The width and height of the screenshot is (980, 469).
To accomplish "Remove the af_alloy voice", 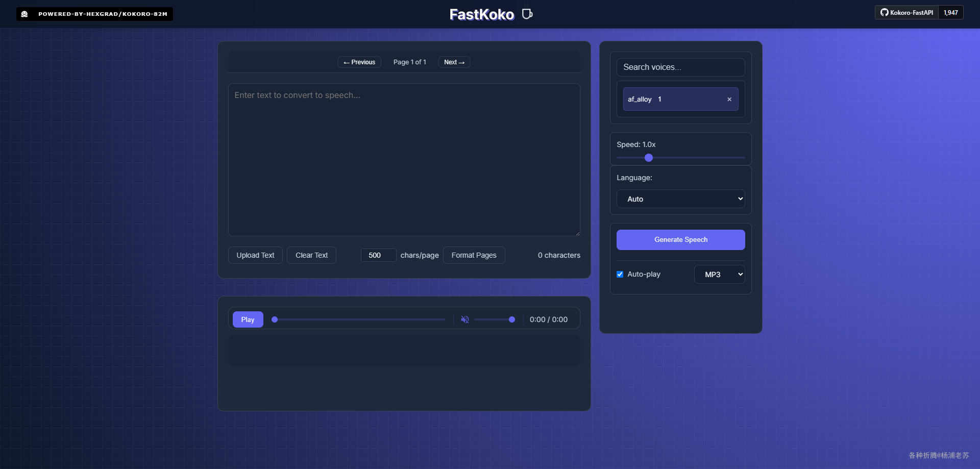I will point(729,100).
